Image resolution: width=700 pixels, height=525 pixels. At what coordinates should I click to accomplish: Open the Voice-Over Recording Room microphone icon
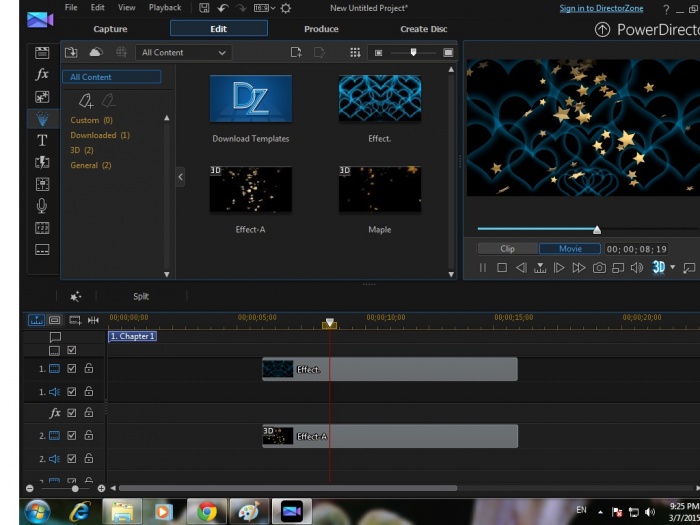click(42, 205)
